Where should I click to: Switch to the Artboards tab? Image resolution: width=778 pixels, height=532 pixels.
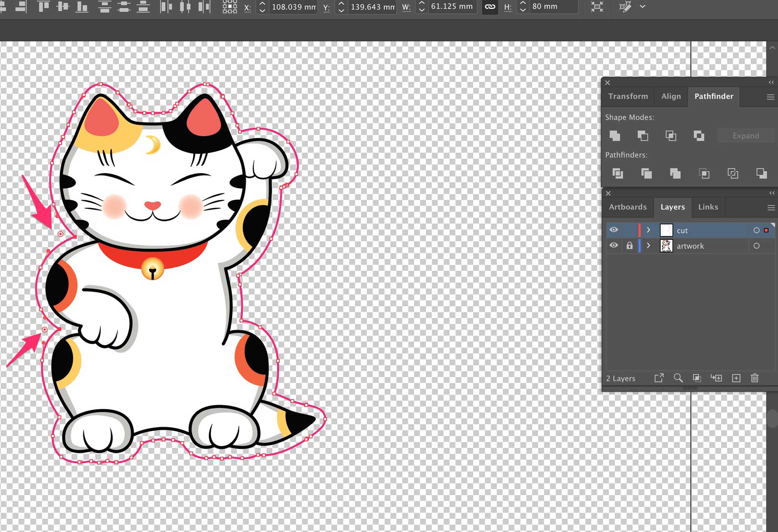[x=627, y=207]
